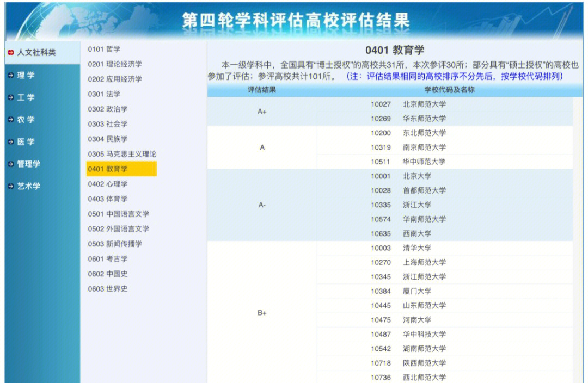Select row 10345 浙江师范大学

click(x=445, y=276)
